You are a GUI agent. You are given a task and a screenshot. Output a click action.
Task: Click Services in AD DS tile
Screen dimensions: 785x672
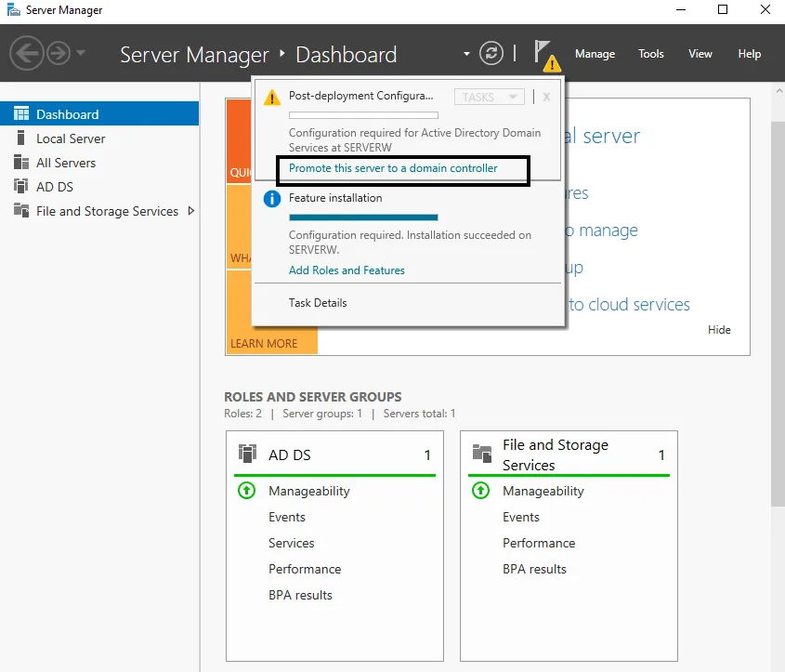(291, 543)
